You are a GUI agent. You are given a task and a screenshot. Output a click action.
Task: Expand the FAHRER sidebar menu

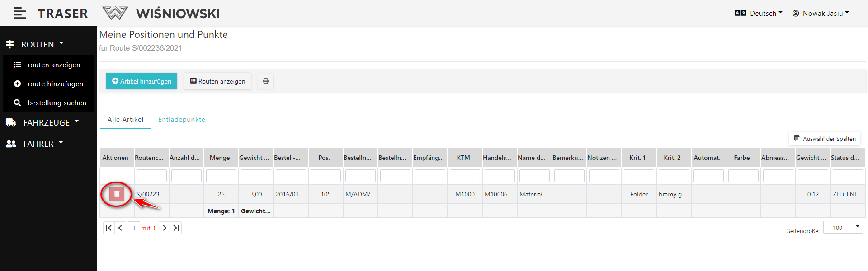(38, 144)
